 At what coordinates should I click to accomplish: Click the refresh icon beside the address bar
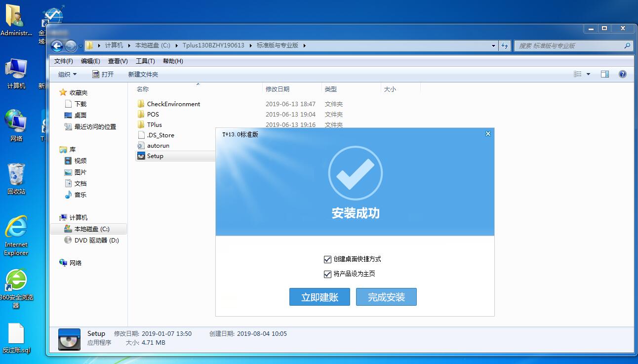(x=504, y=45)
